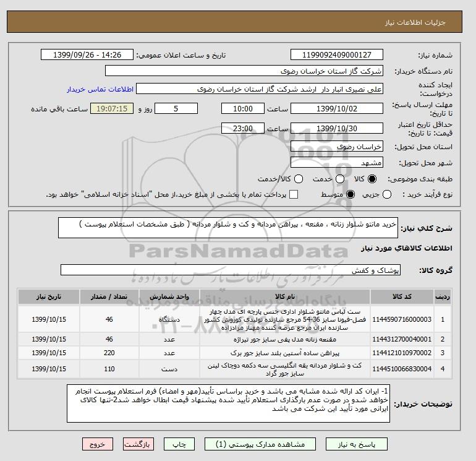Click the response deadline date 1399/10/02
This screenshot has width=476, height=461.
pos(337,108)
